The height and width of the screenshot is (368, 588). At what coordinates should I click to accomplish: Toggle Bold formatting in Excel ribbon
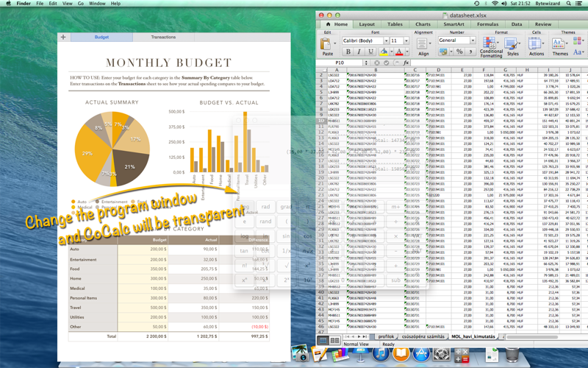[x=348, y=52]
